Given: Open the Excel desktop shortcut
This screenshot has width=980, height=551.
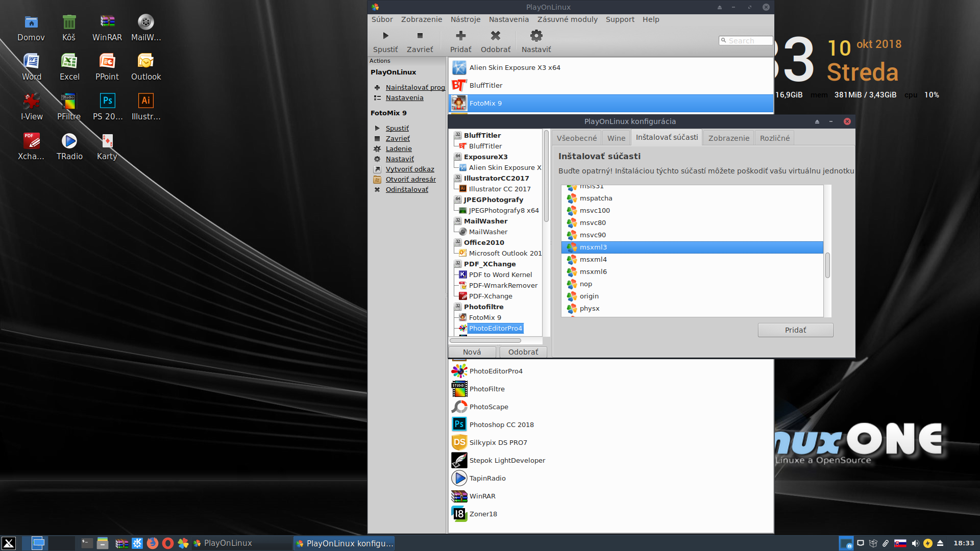Looking at the screenshot, I should pos(69,67).
